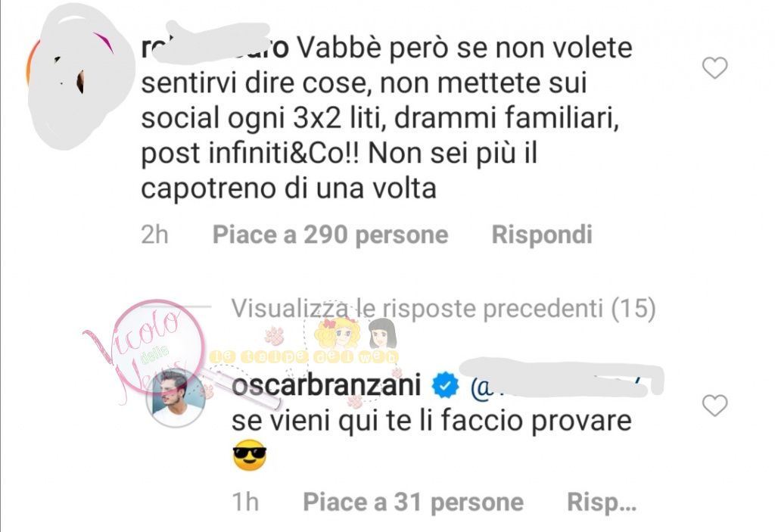Click the blue verified badge next to oscarbranzani

point(446,385)
